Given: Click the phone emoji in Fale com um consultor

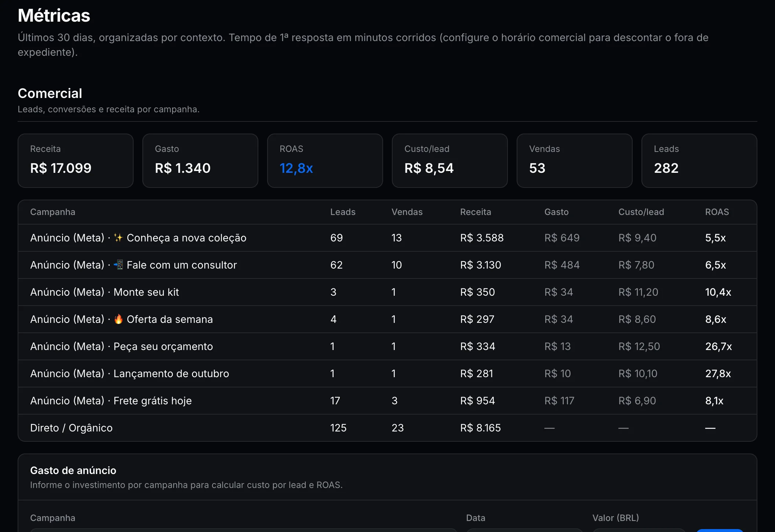Looking at the screenshot, I should [x=118, y=265].
